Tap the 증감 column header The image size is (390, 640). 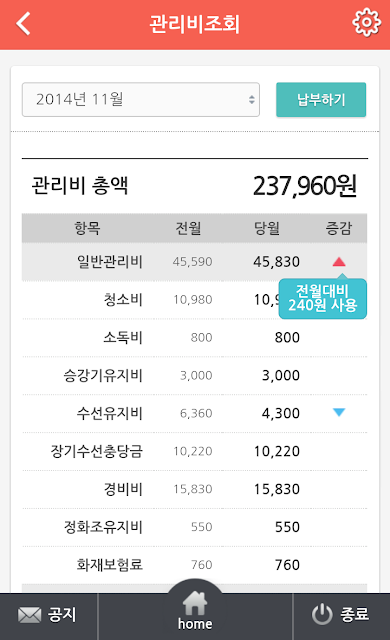[339, 228]
